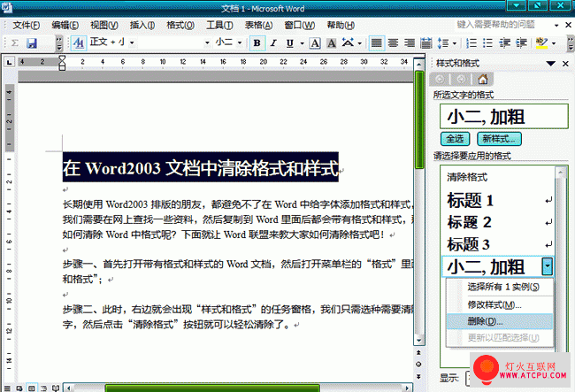The image size is (575, 392).
Task: Click the 新样式 button
Action: [x=499, y=139]
